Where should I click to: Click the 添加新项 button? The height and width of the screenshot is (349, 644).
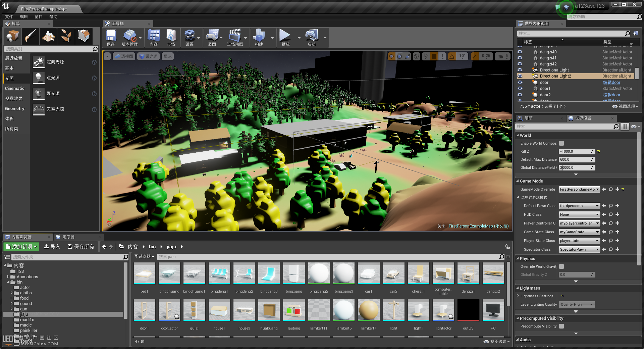(21, 247)
